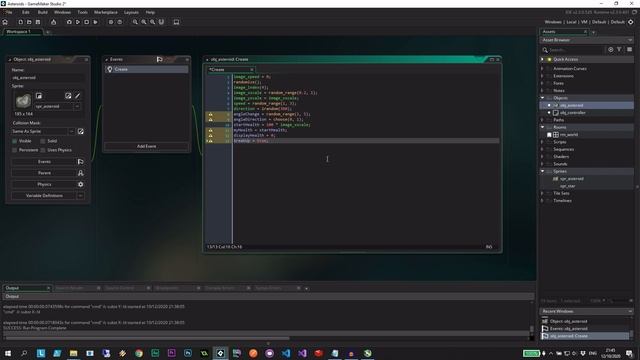Toggle the docks visibility toolbar icon
The width and height of the screenshot is (640, 360).
pos(161,22)
